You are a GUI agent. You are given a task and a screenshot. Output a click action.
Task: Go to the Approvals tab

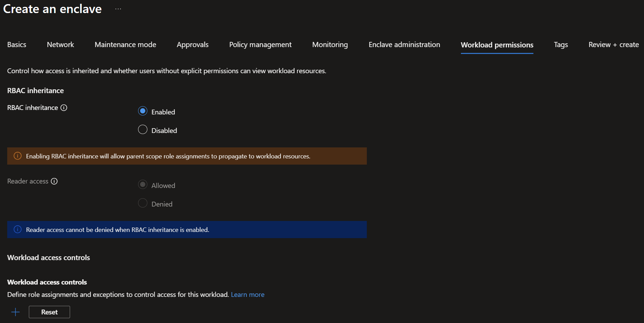[x=193, y=45]
